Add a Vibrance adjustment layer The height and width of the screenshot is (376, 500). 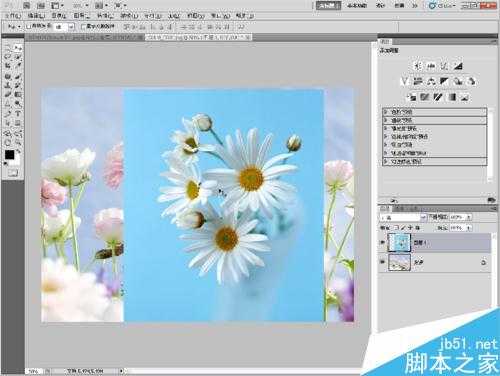[405, 81]
